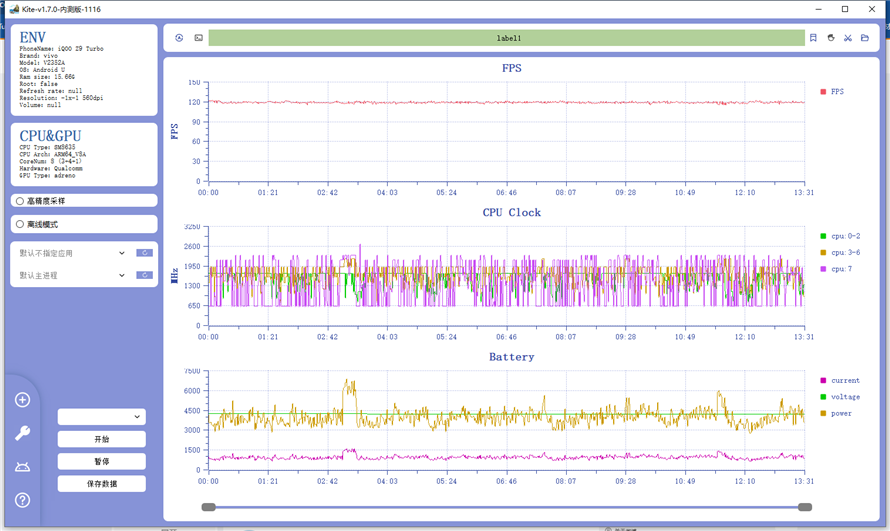Enable the 离线模式 radio option
The width and height of the screenshot is (890, 531).
tap(20, 224)
